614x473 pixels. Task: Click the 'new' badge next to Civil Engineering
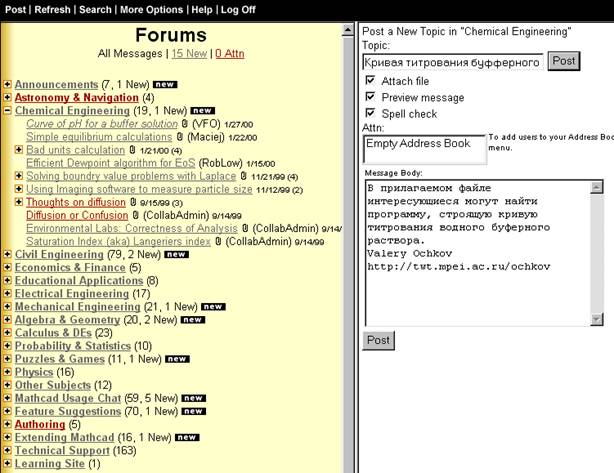tap(176, 255)
